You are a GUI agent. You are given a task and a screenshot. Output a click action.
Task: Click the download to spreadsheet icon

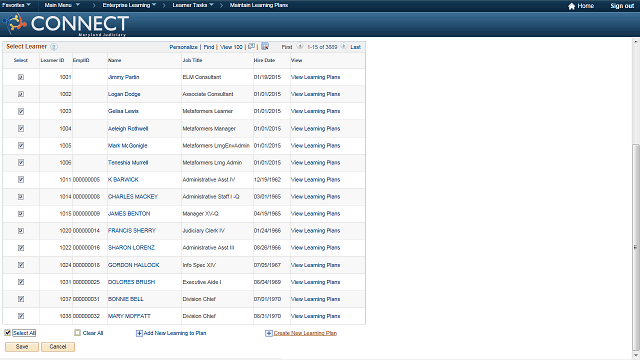(265, 47)
